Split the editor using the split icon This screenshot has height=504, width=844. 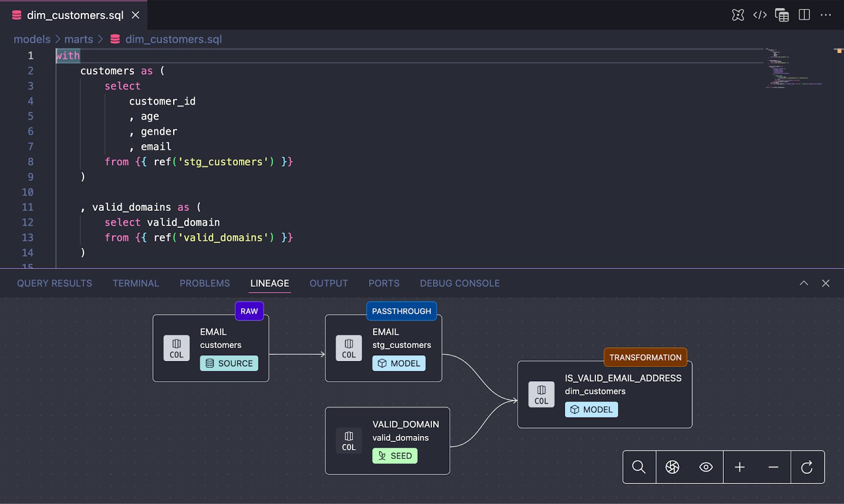pos(803,15)
